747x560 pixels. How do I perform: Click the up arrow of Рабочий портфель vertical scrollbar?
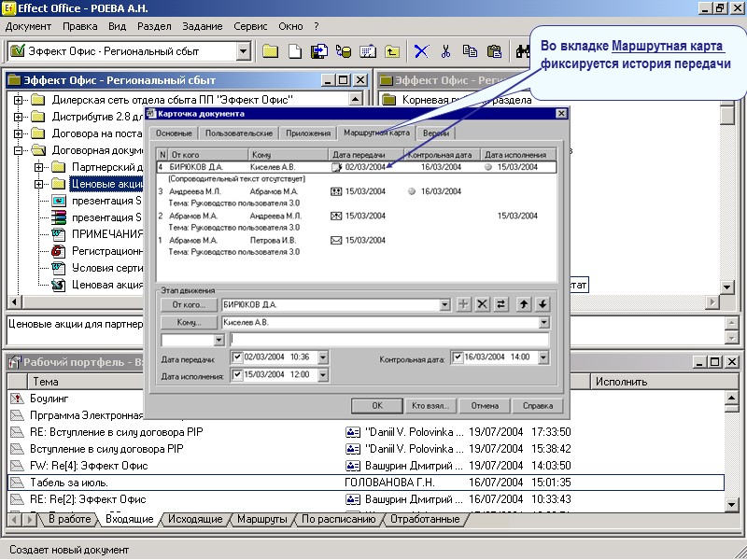pyautogui.click(x=731, y=398)
